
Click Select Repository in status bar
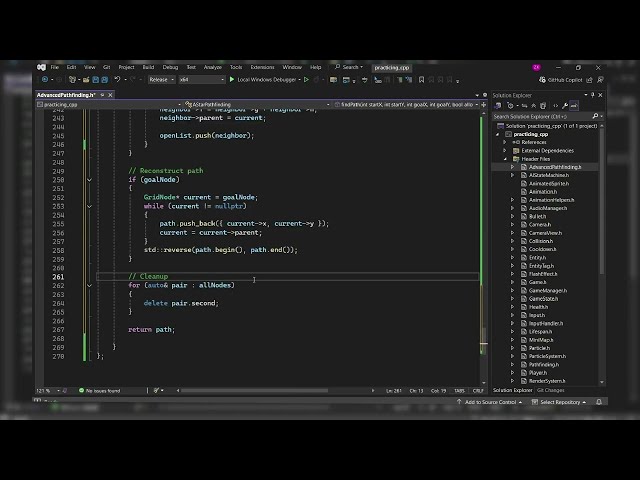point(560,402)
